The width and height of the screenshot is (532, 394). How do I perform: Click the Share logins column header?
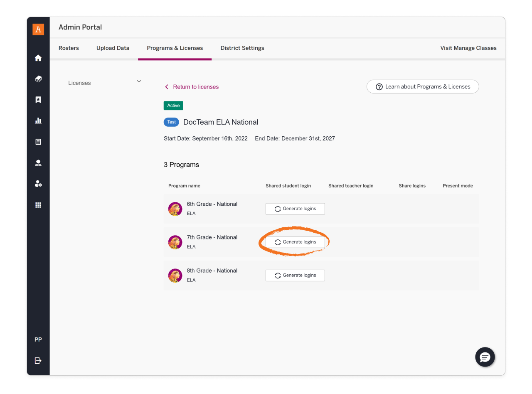click(x=412, y=186)
